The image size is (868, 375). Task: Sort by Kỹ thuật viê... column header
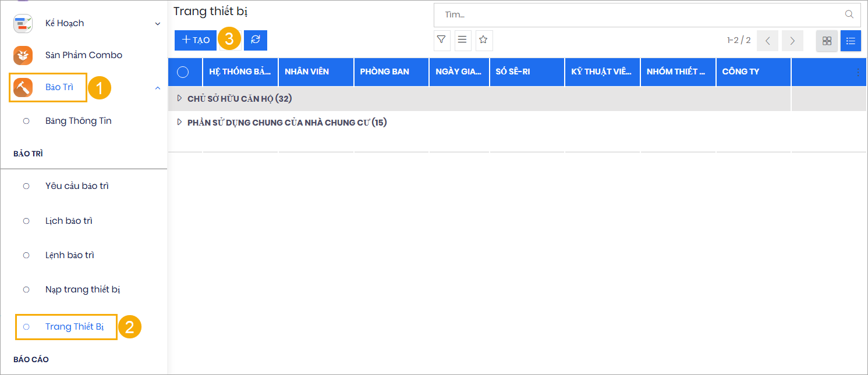(603, 72)
